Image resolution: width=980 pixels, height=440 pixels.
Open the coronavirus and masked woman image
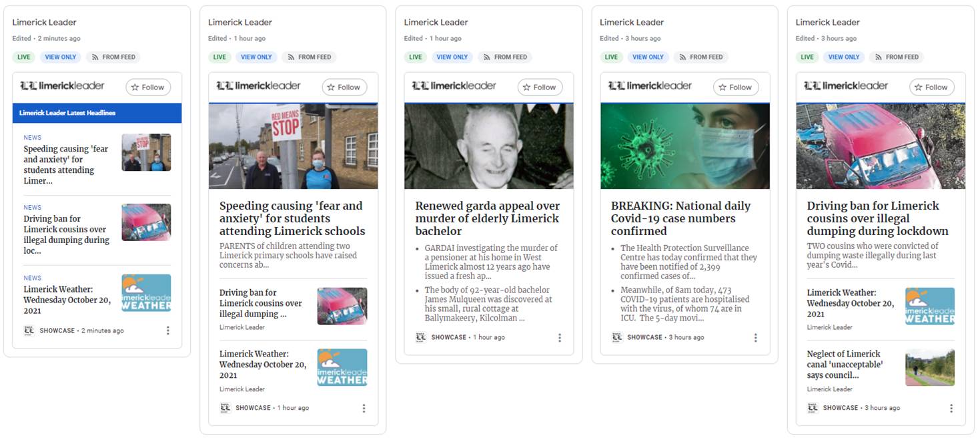pos(685,146)
